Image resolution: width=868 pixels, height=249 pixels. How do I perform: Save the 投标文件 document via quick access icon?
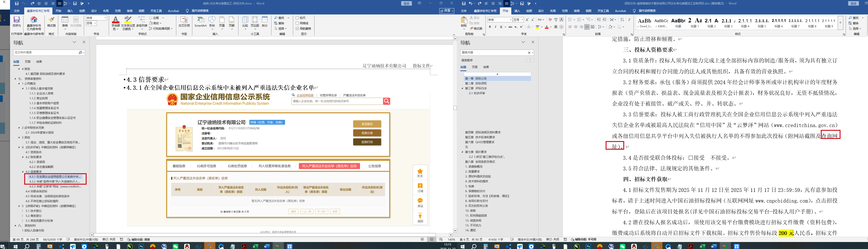coord(17,3)
